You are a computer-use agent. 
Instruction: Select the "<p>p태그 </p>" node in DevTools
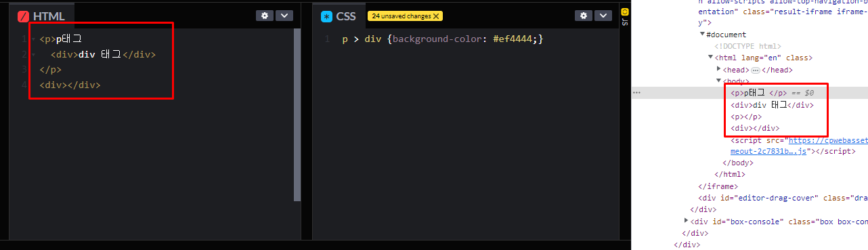tap(759, 93)
